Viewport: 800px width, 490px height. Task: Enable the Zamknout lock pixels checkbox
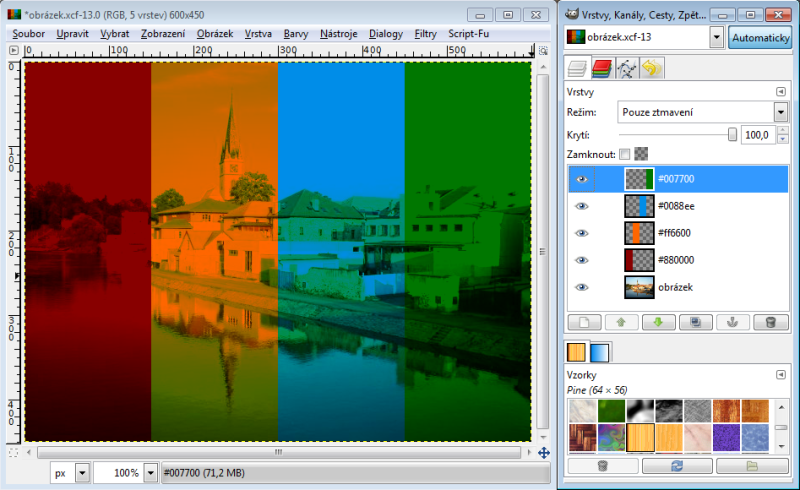[625, 154]
